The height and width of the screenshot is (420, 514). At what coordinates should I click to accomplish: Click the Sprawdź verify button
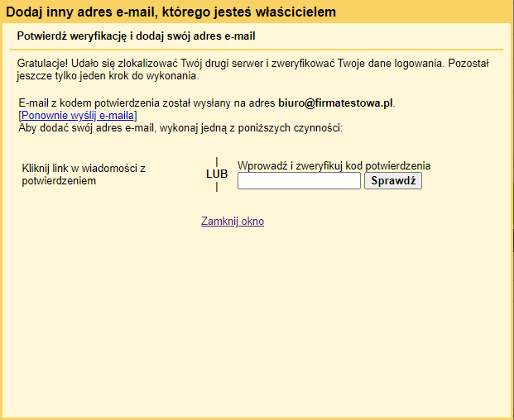point(393,181)
